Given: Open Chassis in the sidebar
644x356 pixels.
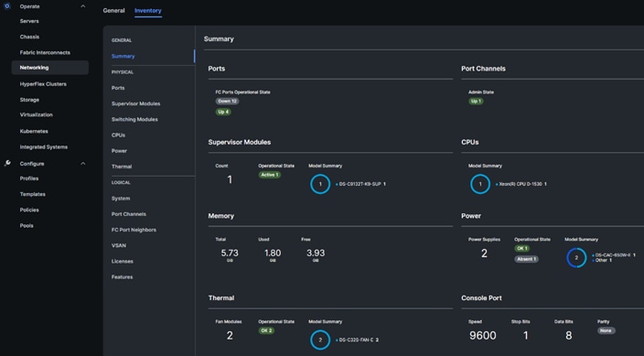Looking at the screenshot, I should (x=29, y=37).
